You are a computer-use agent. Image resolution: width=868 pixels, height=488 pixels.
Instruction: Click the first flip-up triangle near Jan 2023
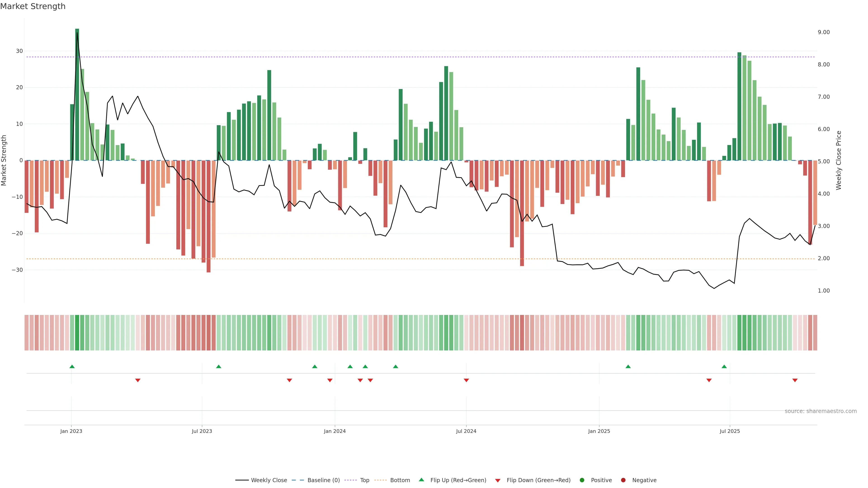click(72, 366)
